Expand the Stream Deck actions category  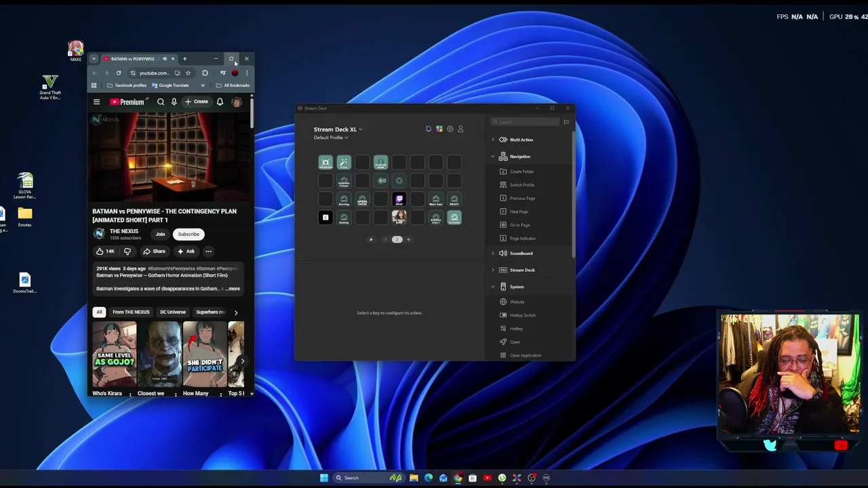(x=493, y=270)
